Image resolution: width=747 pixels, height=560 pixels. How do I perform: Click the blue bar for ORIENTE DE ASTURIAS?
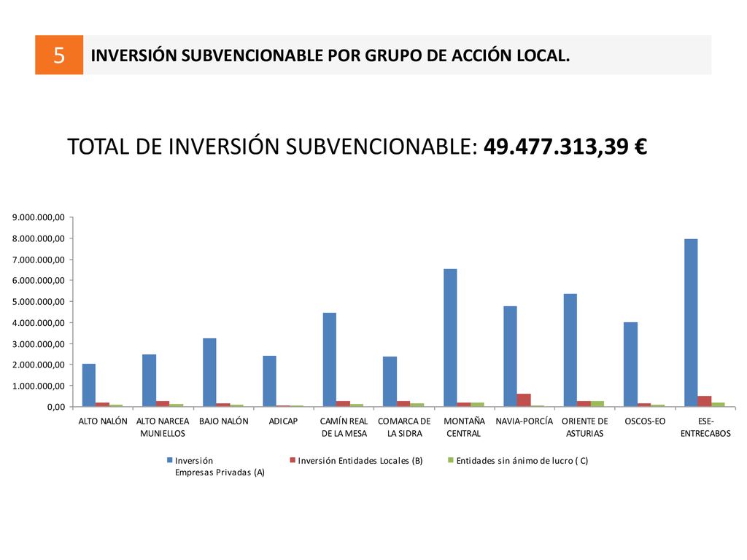click(570, 350)
